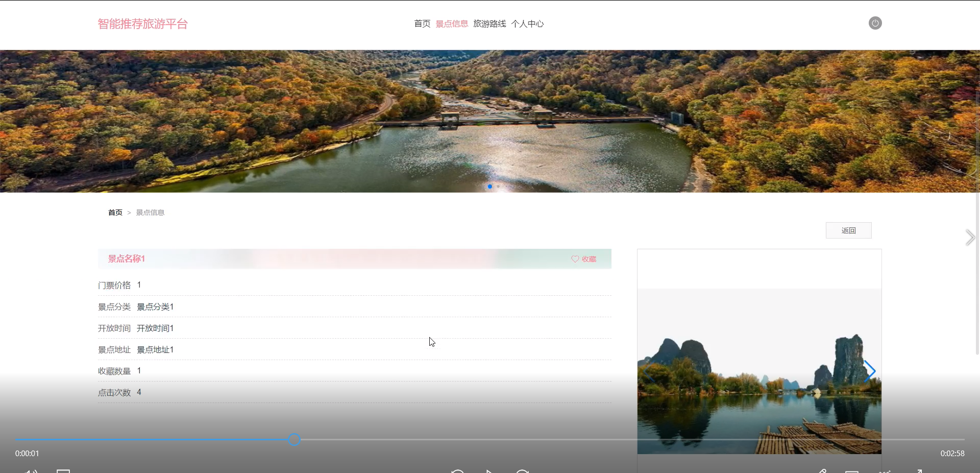Click the 收藏 label
The image size is (980, 473).
pos(589,259)
